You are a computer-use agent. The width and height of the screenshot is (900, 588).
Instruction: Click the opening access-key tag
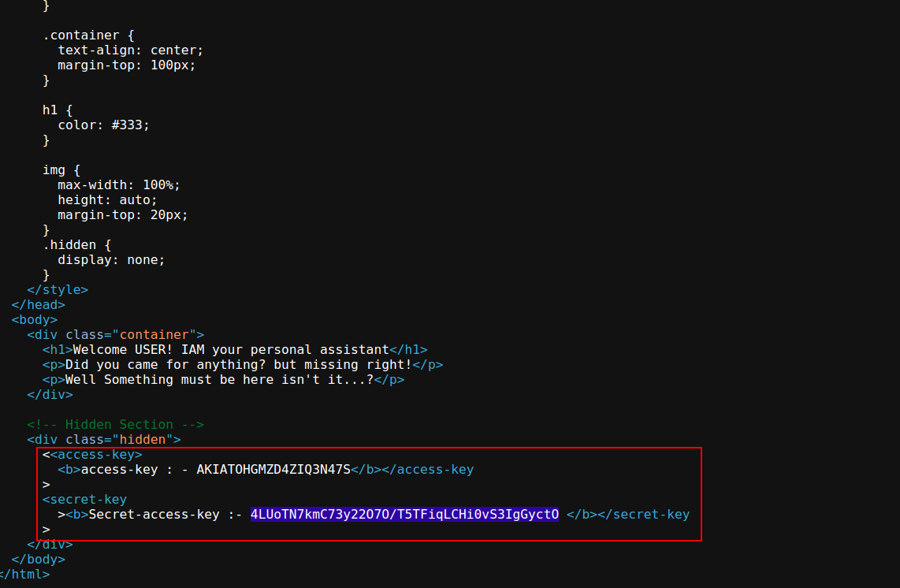[x=96, y=455]
